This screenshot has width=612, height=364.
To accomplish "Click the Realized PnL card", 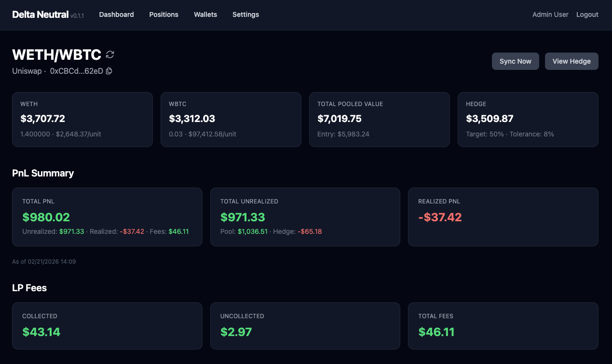I will point(503,217).
